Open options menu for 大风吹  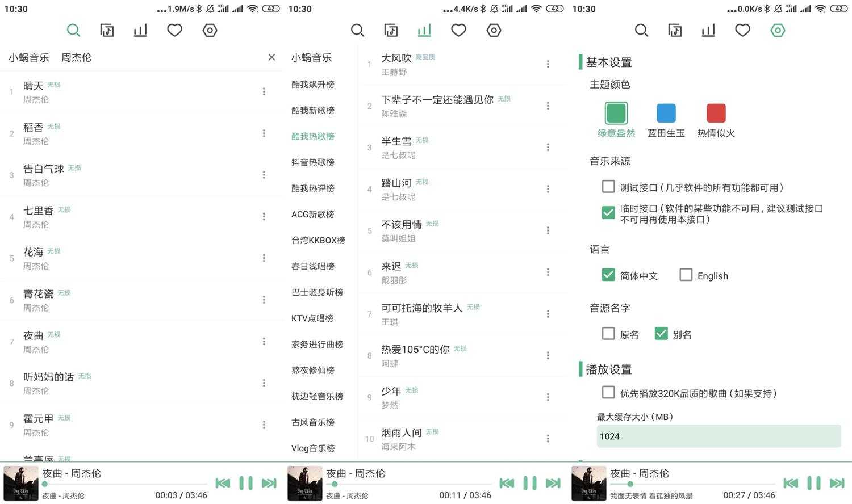tap(548, 64)
